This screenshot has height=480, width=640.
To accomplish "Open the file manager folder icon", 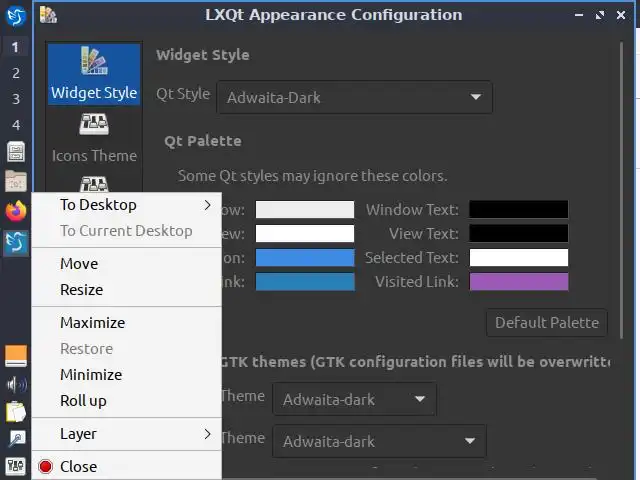I will tap(16, 181).
